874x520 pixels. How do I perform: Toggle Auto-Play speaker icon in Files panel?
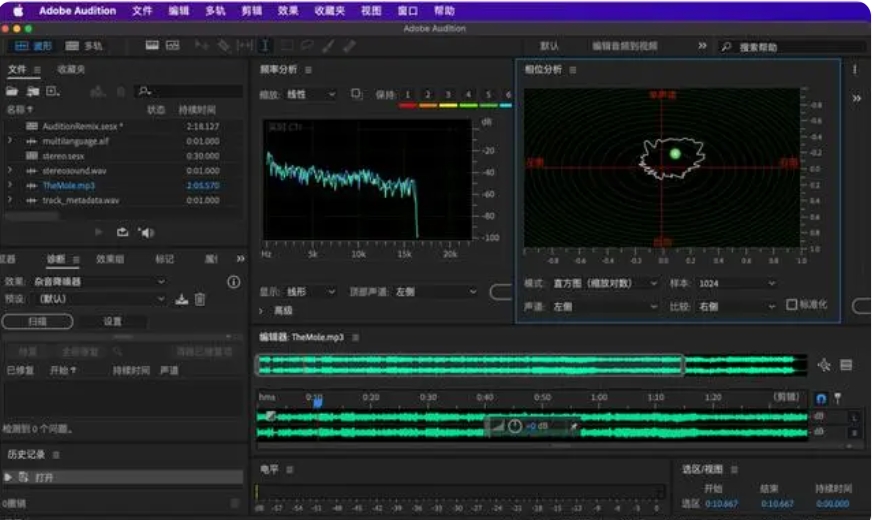146,232
